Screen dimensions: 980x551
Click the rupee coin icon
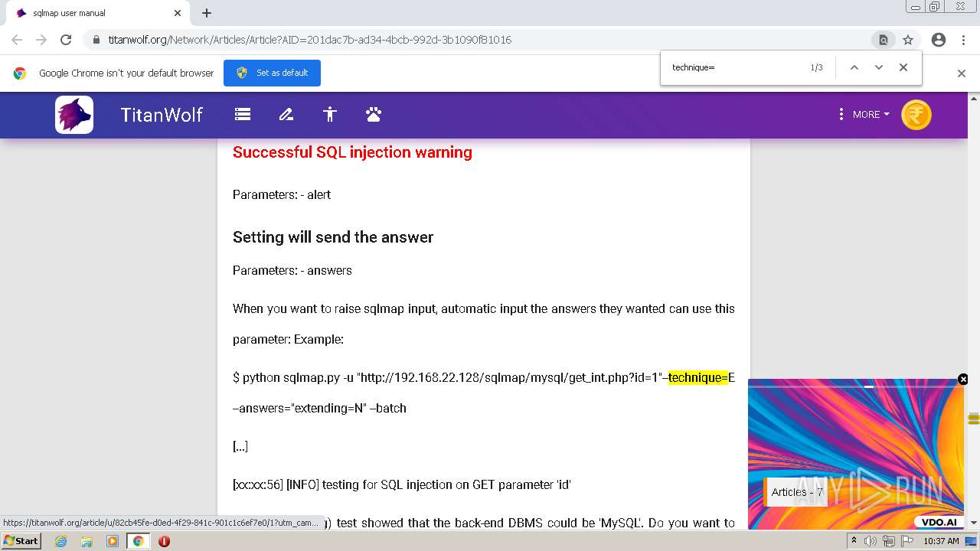pos(916,115)
